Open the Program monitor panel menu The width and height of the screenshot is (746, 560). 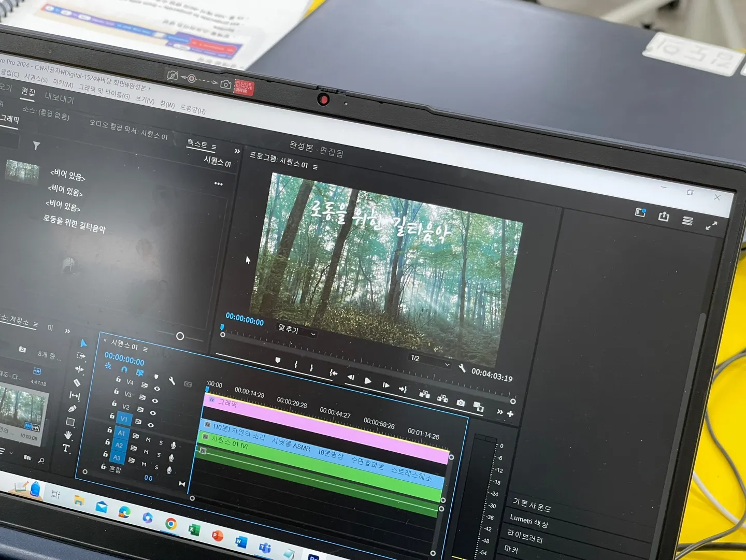tap(315, 167)
